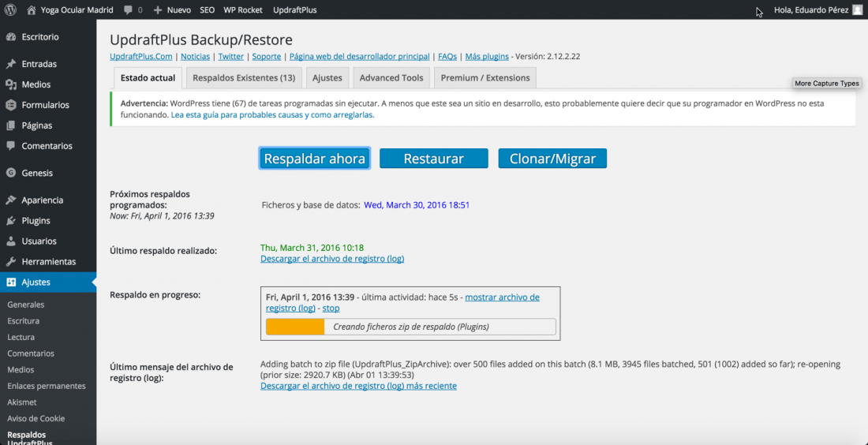This screenshot has height=445, width=868.
Task: Open Escritura settings submenu item
Action: 23,321
